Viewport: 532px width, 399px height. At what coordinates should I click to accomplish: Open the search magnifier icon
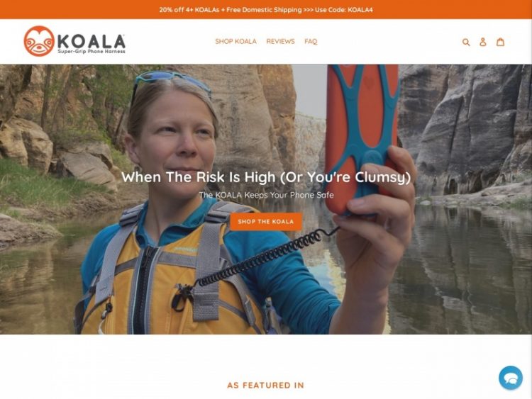pyautogui.click(x=466, y=42)
